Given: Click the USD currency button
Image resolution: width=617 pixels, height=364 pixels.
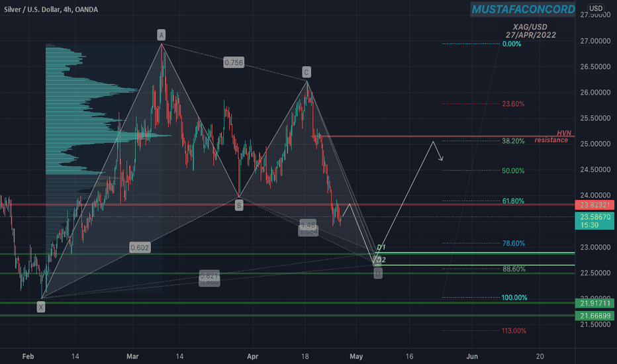Looking at the screenshot, I should click(x=595, y=8).
